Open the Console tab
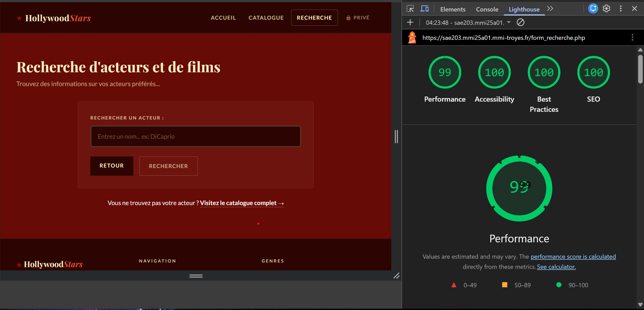This screenshot has height=310, width=644. click(487, 9)
